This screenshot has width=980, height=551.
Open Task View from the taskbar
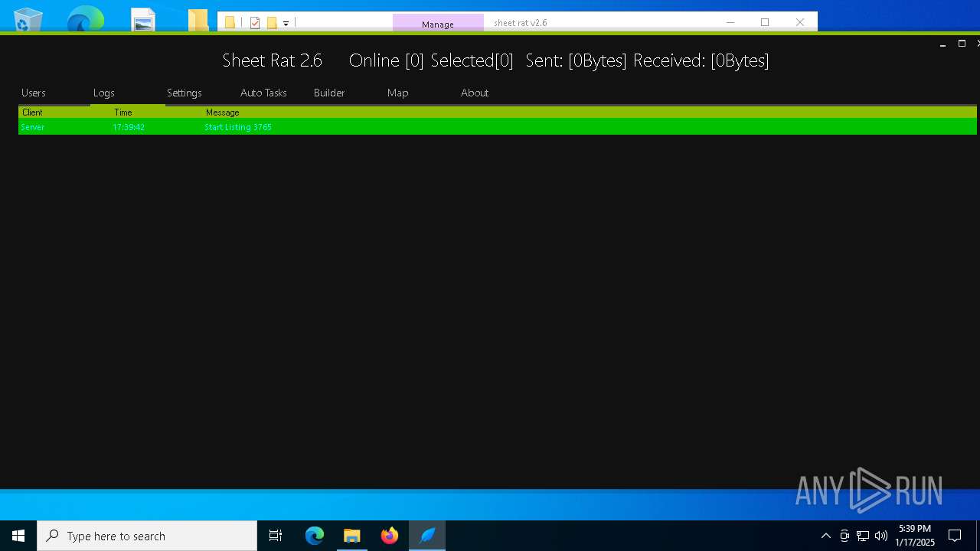click(276, 536)
